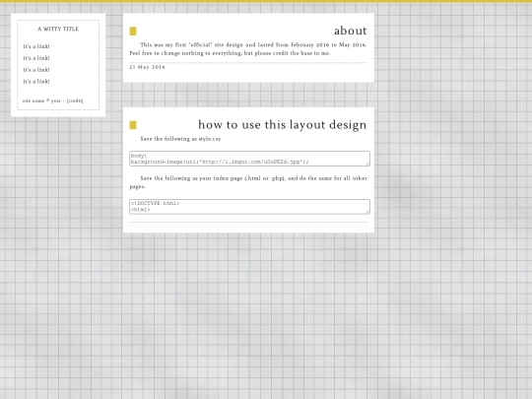Open the second "It's a link!" sidebar link

(36, 58)
